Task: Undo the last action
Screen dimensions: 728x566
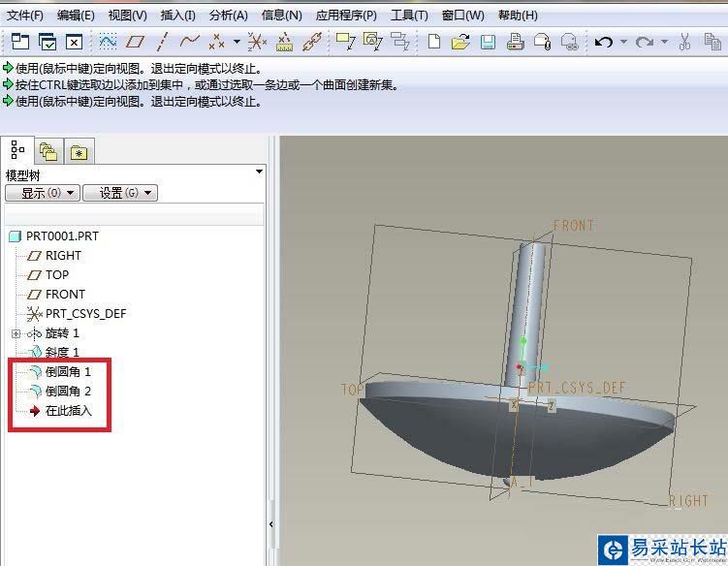Action: pyautogui.click(x=604, y=43)
